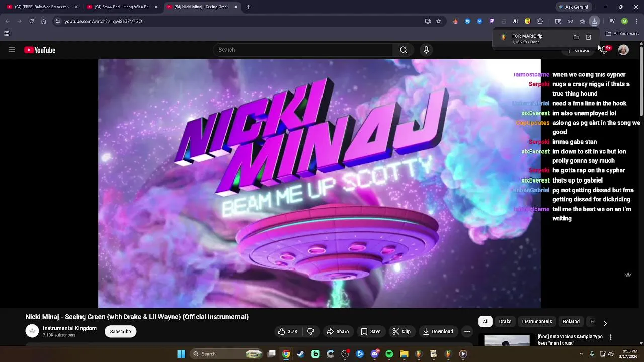Select the Drake filter chip
Image resolution: width=644 pixels, height=362 pixels.
click(505, 321)
